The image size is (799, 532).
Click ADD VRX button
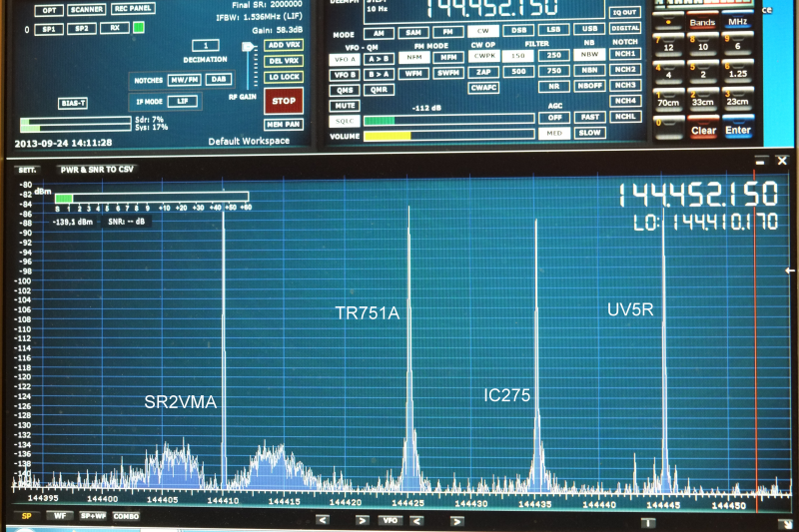[284, 45]
